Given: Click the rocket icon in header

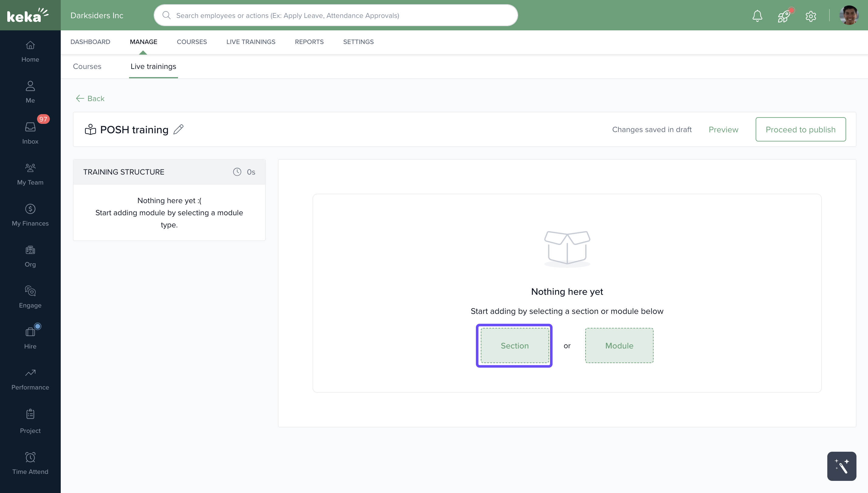Looking at the screenshot, I should coord(784,15).
